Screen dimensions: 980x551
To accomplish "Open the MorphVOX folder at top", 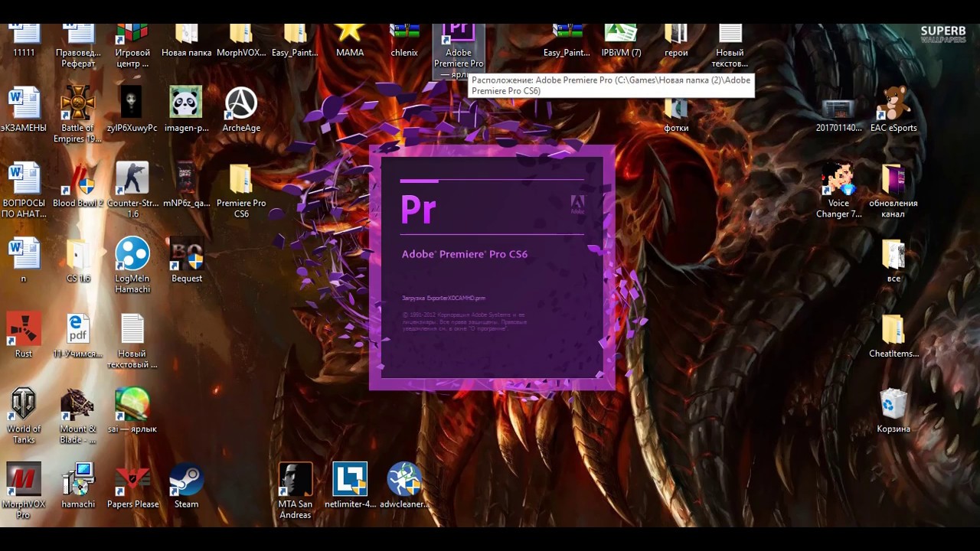I will pyautogui.click(x=241, y=38).
